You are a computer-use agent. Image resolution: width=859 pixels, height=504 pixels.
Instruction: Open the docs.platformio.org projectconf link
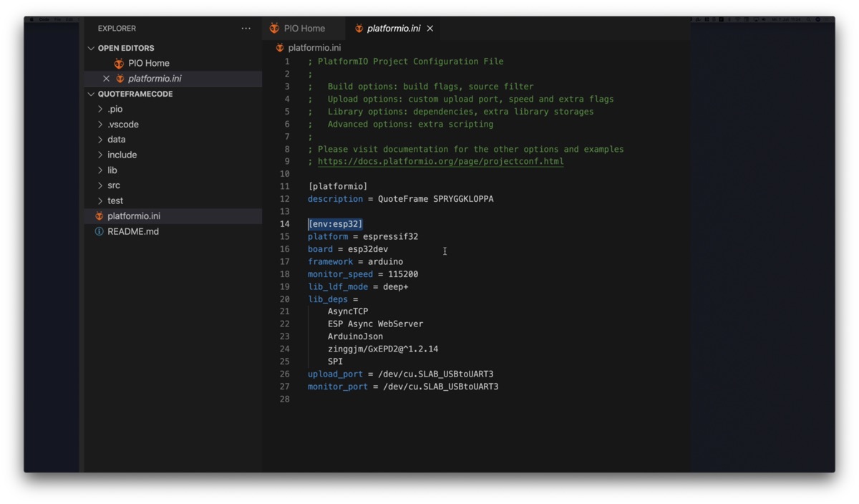click(440, 162)
